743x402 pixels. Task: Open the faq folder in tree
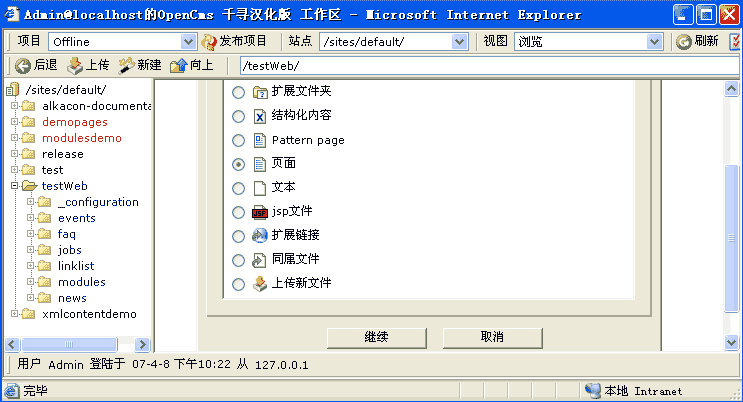click(67, 234)
